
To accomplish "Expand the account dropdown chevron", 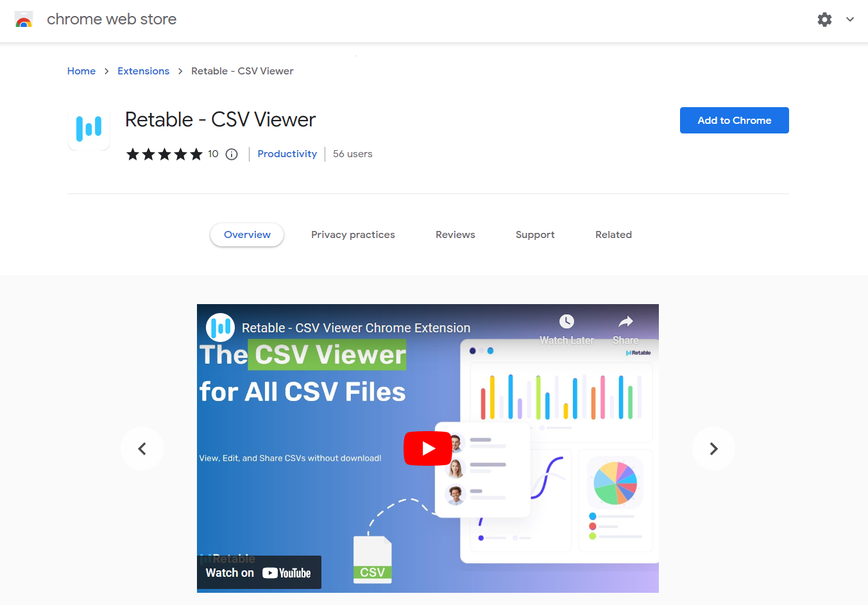I will [850, 19].
